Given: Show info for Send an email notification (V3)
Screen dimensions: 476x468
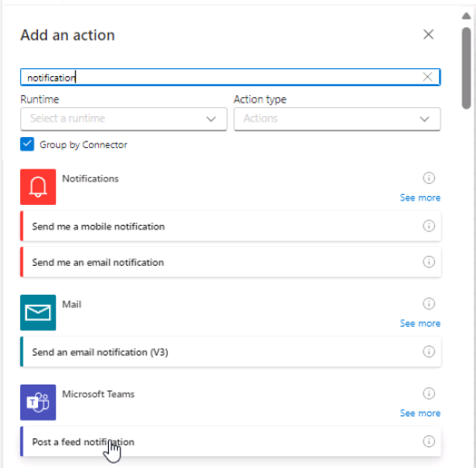Looking at the screenshot, I should click(429, 352).
